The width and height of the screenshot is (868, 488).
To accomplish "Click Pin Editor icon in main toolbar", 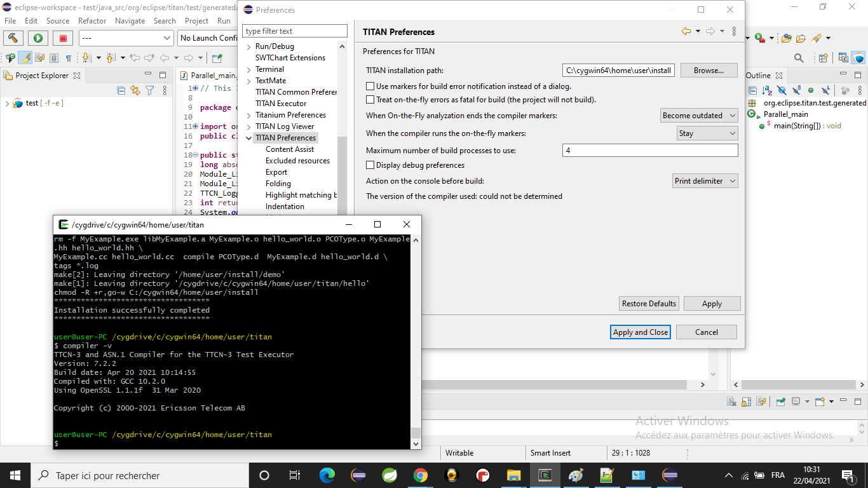I will coord(217,58).
